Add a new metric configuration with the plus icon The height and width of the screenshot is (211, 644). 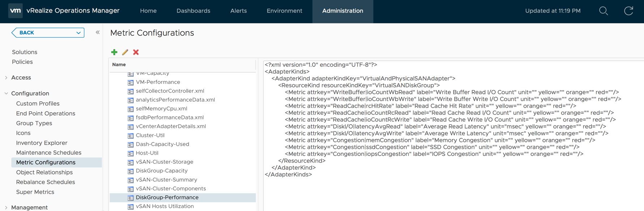pyautogui.click(x=114, y=52)
